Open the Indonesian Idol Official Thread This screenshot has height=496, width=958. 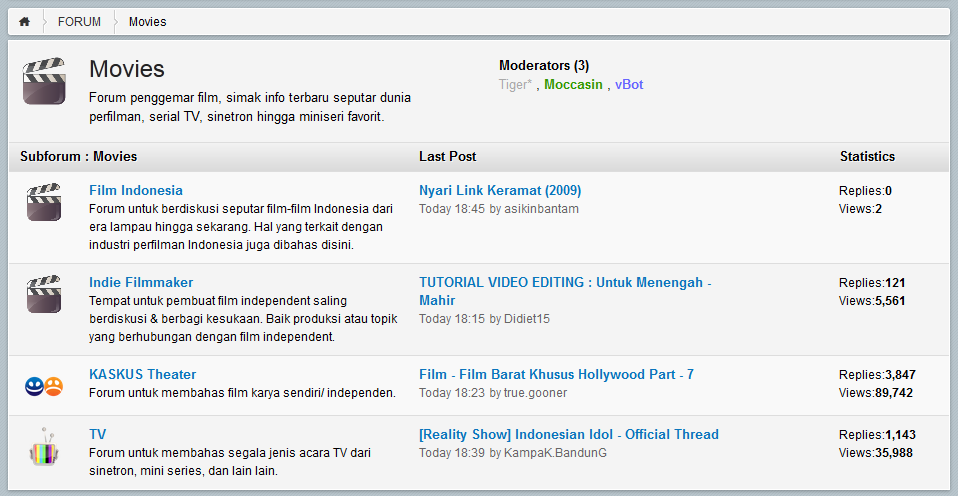[x=569, y=434]
